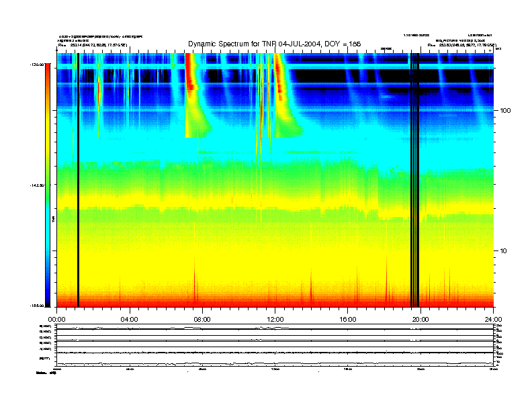Click the 04:00 time axis label
Viewport: 532px width, 411px height.
[x=130, y=320]
